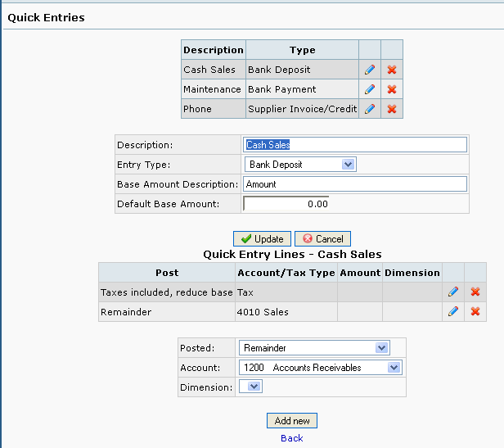Open the Entry Type dropdown
The width and height of the screenshot is (504, 448).
point(300,165)
